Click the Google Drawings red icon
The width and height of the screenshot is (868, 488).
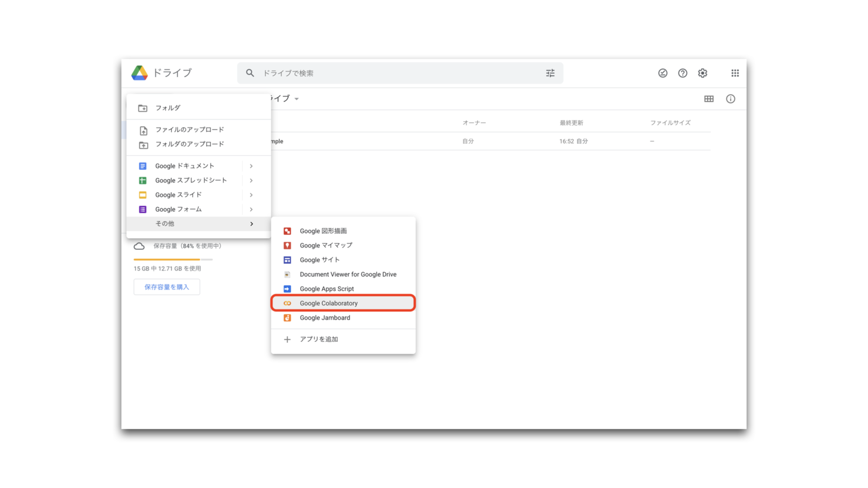click(287, 231)
